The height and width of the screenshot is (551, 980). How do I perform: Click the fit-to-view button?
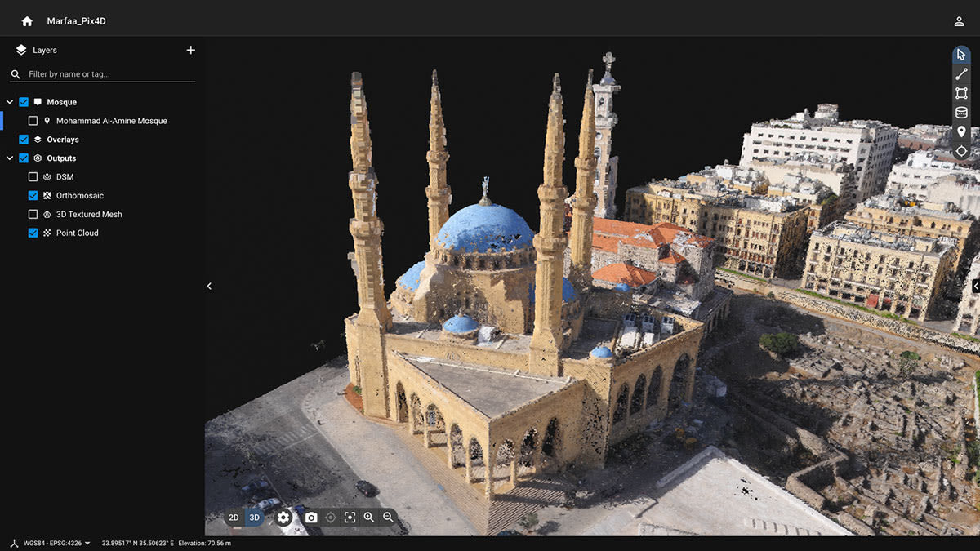pyautogui.click(x=350, y=517)
